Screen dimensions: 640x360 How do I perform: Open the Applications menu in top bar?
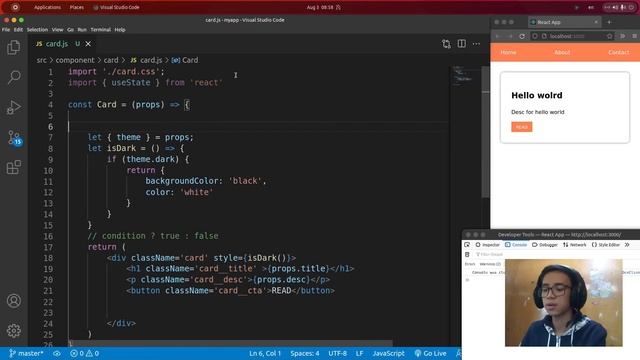[47, 7]
